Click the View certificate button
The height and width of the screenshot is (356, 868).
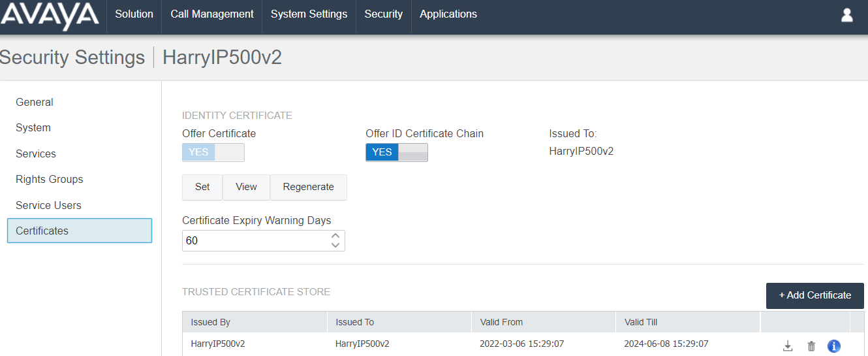(x=246, y=187)
